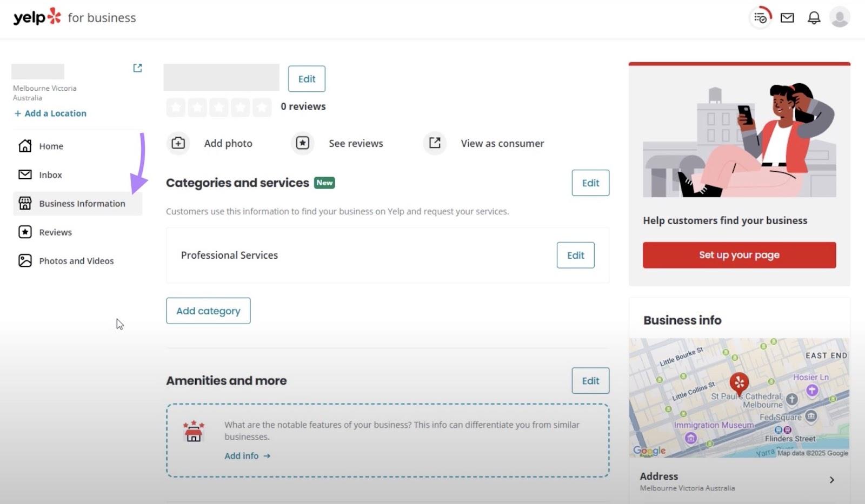Select Reviews in the sidebar
865x504 pixels.
(56, 232)
